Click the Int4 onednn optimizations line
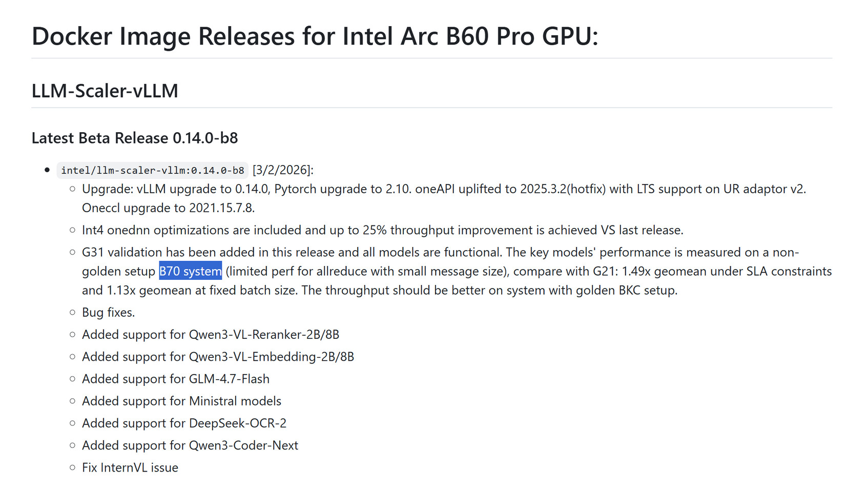The image size is (868, 492). (382, 230)
